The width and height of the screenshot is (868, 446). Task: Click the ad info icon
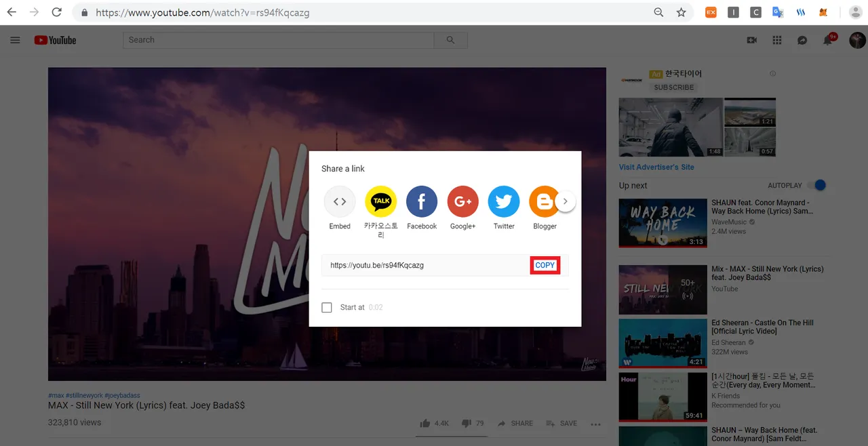pyautogui.click(x=772, y=73)
